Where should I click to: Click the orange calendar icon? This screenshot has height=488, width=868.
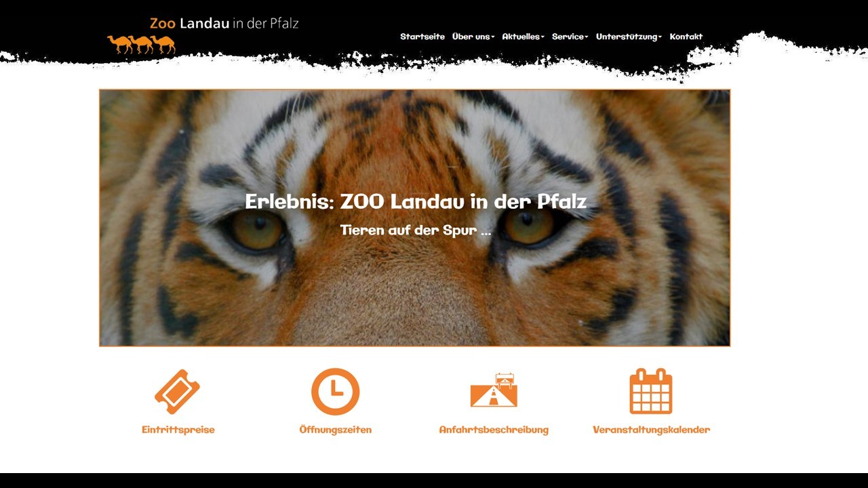click(x=651, y=391)
